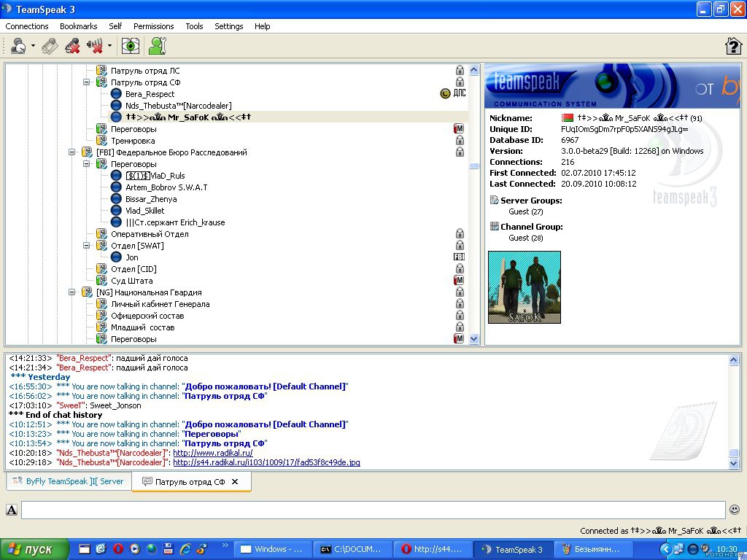Open the http://www.radikal.ru/ link
The height and width of the screenshot is (560, 747).
click(212, 453)
